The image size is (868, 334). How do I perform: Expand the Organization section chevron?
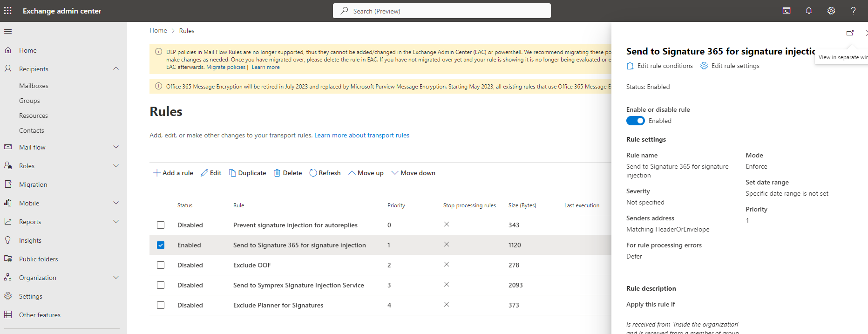pos(116,277)
